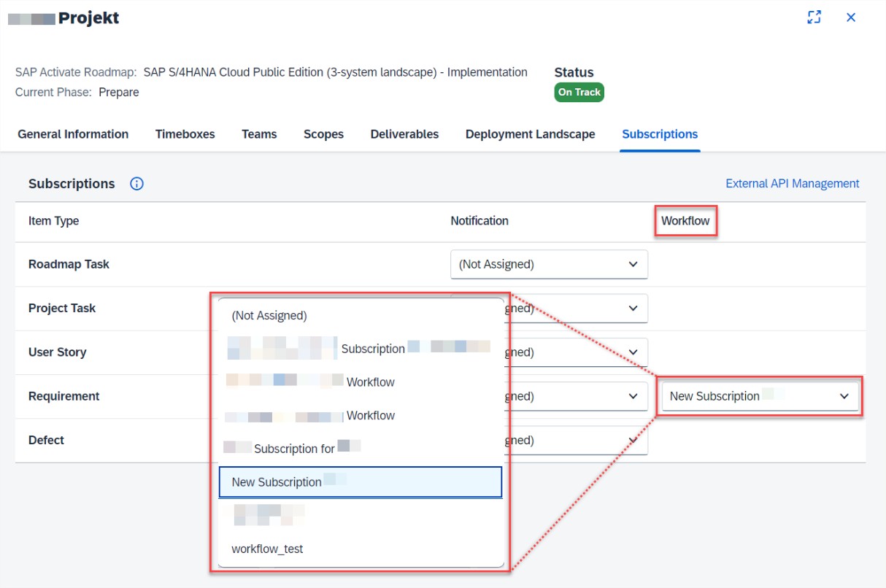
Task: Open the Deliverables tab
Action: tap(404, 134)
